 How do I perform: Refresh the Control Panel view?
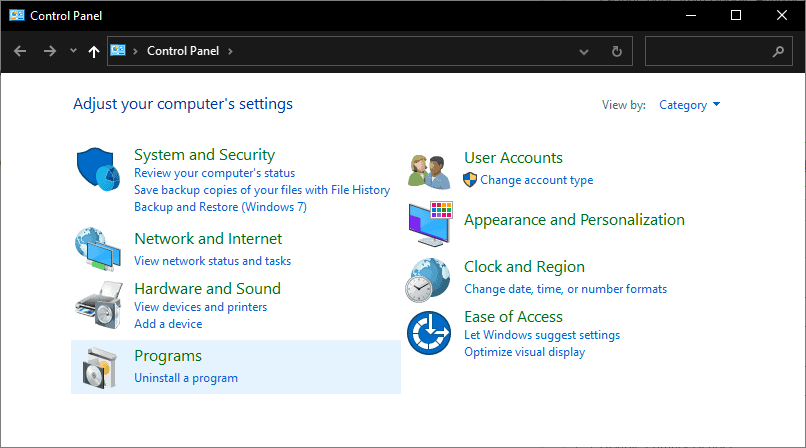(617, 51)
